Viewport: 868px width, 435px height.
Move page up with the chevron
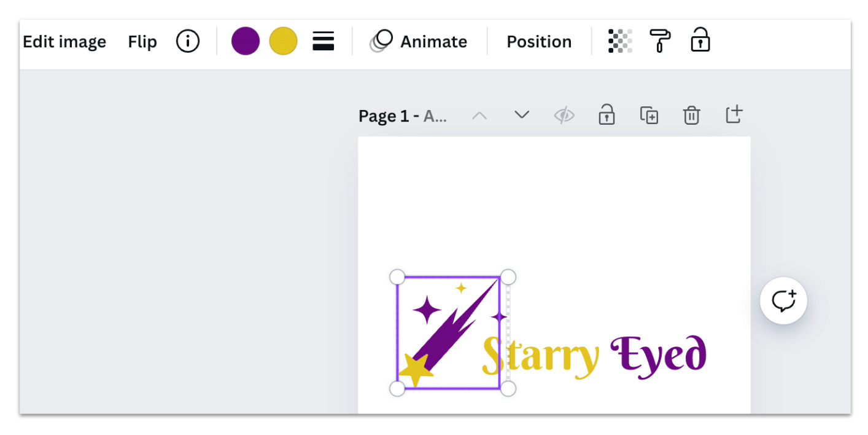tap(479, 115)
